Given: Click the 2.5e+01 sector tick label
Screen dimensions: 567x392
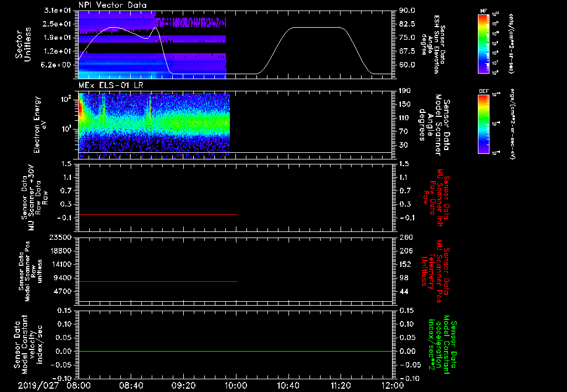Looking at the screenshot, I should [x=58, y=24].
